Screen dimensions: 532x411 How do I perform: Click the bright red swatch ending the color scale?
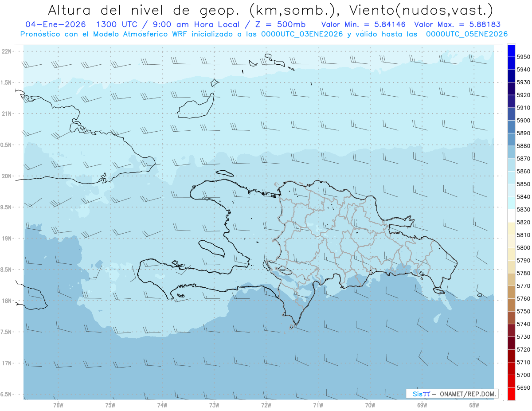[x=511, y=394]
